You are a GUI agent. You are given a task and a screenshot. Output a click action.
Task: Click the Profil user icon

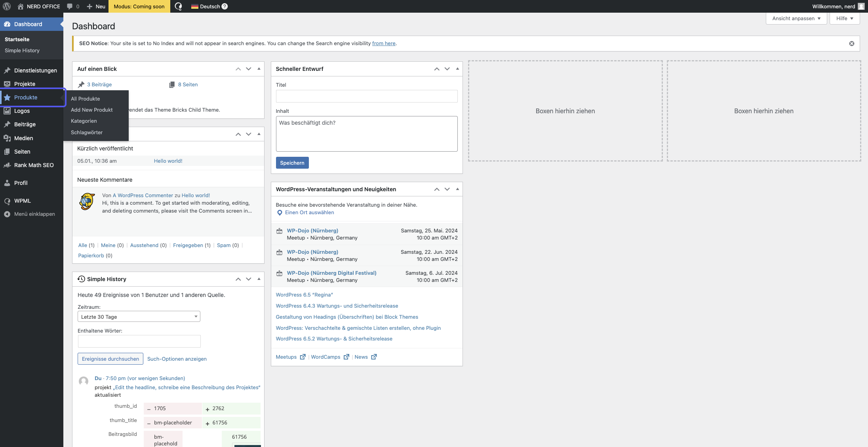(7, 183)
